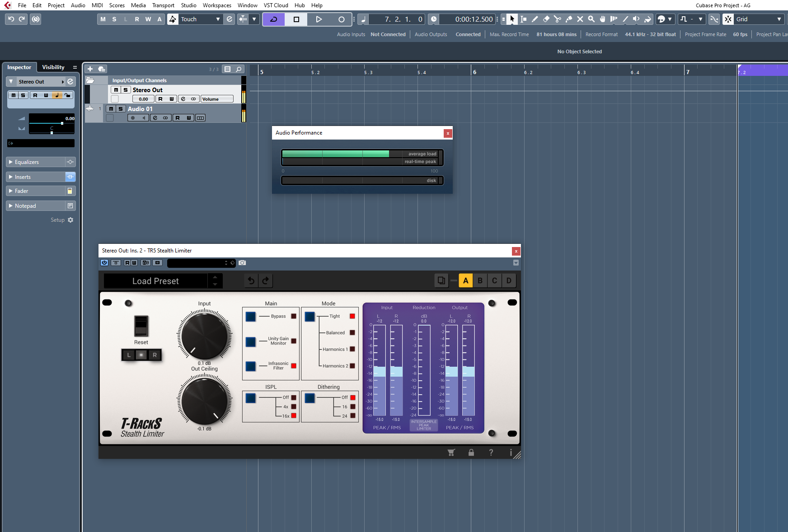The width and height of the screenshot is (788, 532).
Task: Toggle the Reset switch on limiter
Action: [141, 326]
